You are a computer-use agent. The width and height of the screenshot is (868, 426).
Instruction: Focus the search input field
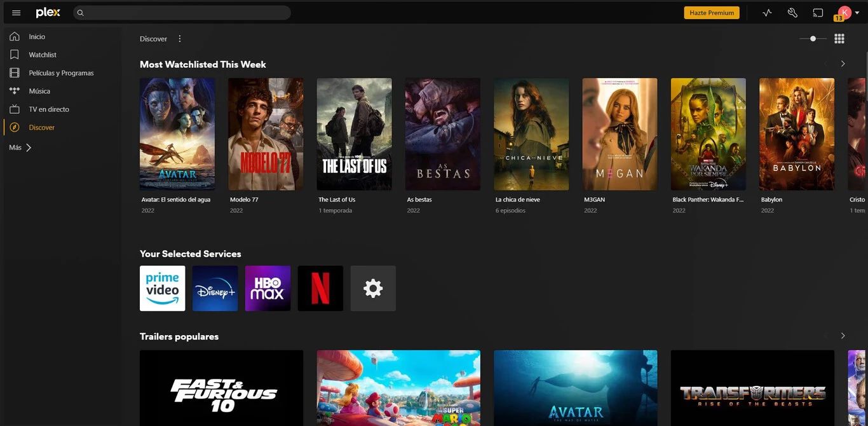pyautogui.click(x=182, y=13)
